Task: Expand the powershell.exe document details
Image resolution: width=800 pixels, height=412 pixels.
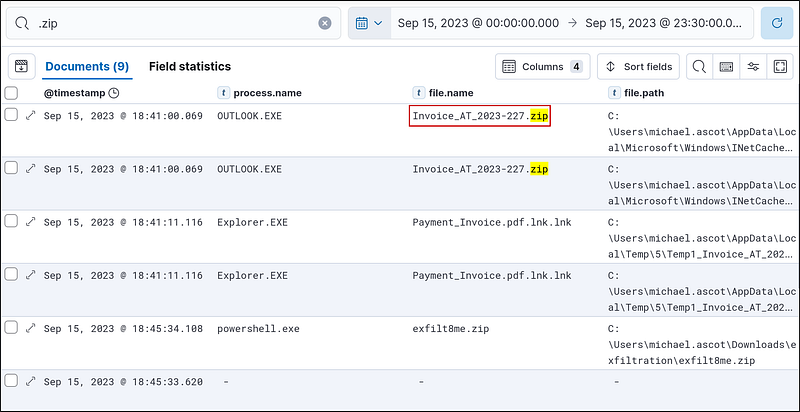Action: click(x=31, y=328)
